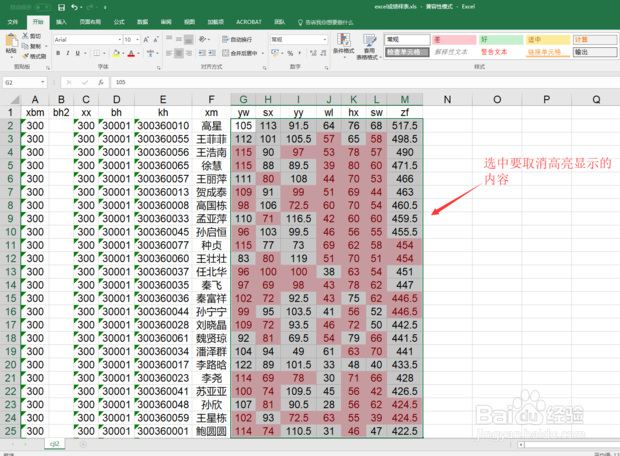The height and width of the screenshot is (456, 620).
Task: Click the 自动换行 wrap text button
Action: (237, 39)
